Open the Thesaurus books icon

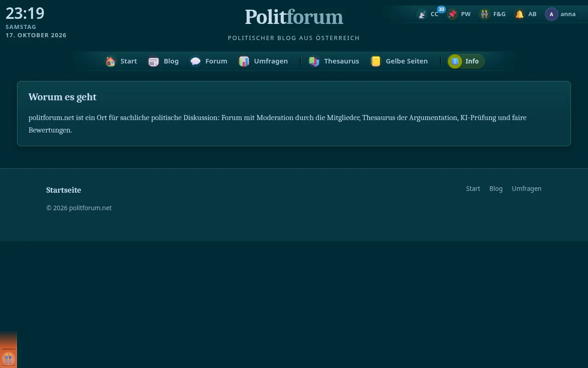pos(314,61)
